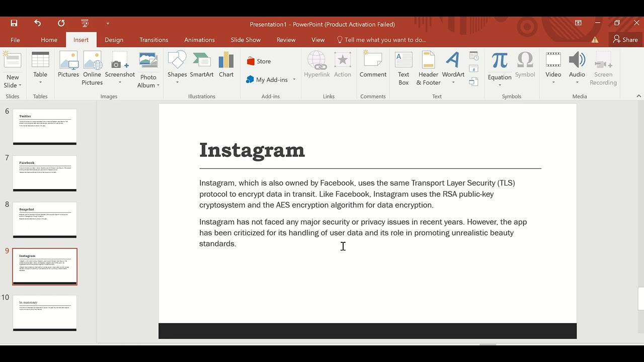Viewport: 644px width, 362px height.
Task: Open the Office Store
Action: coord(259,61)
